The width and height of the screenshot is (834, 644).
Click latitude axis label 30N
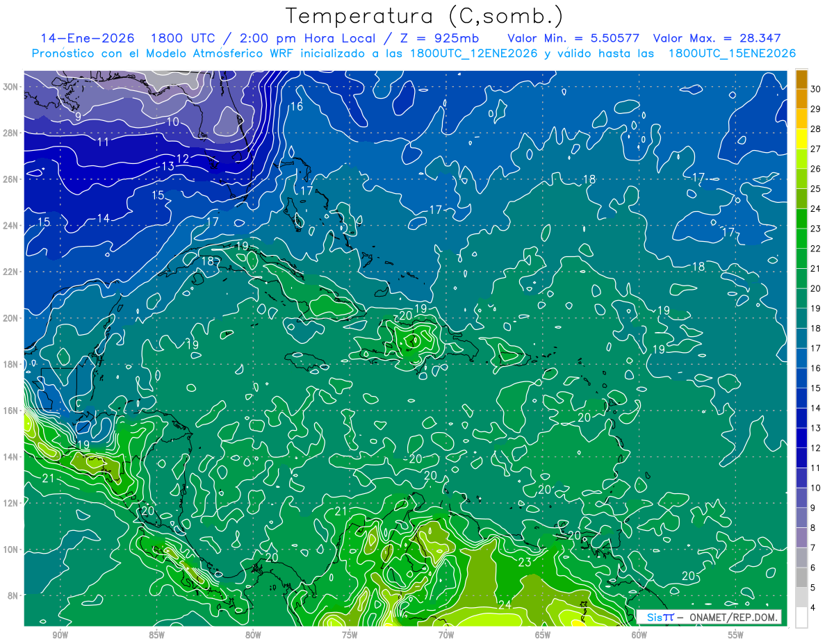click(12, 87)
